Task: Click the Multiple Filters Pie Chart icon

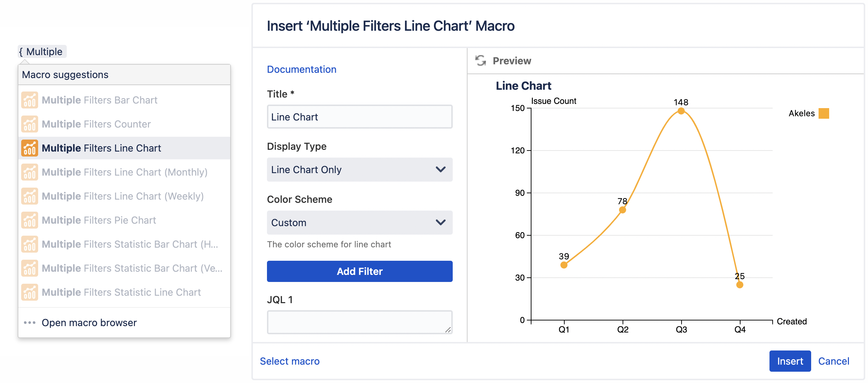Action: (x=29, y=220)
